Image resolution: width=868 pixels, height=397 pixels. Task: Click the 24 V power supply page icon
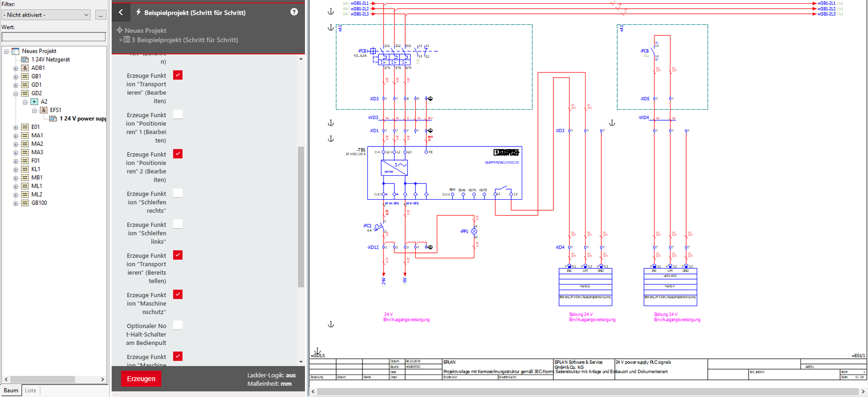[53, 119]
